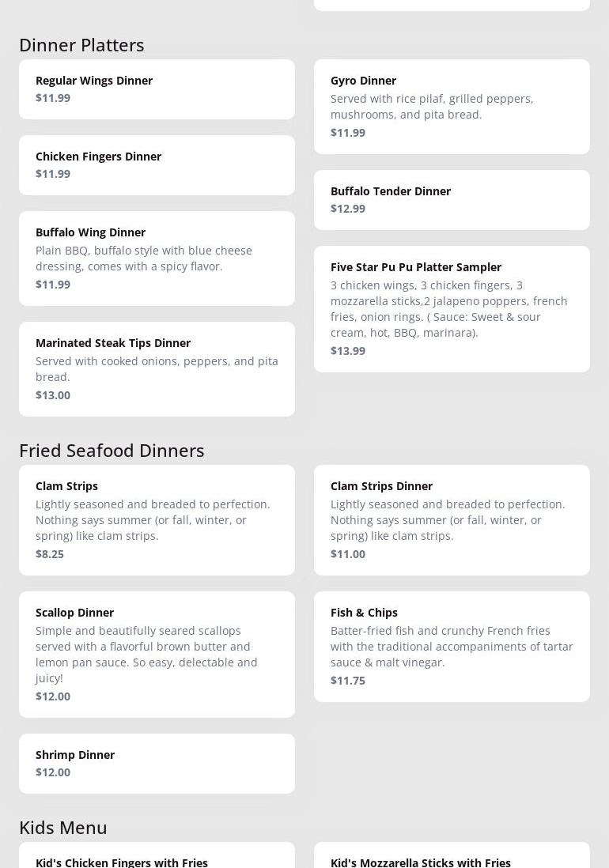Select the Chicken Fingers Dinner card
Screen dimensions: 609x868
tap(157, 164)
